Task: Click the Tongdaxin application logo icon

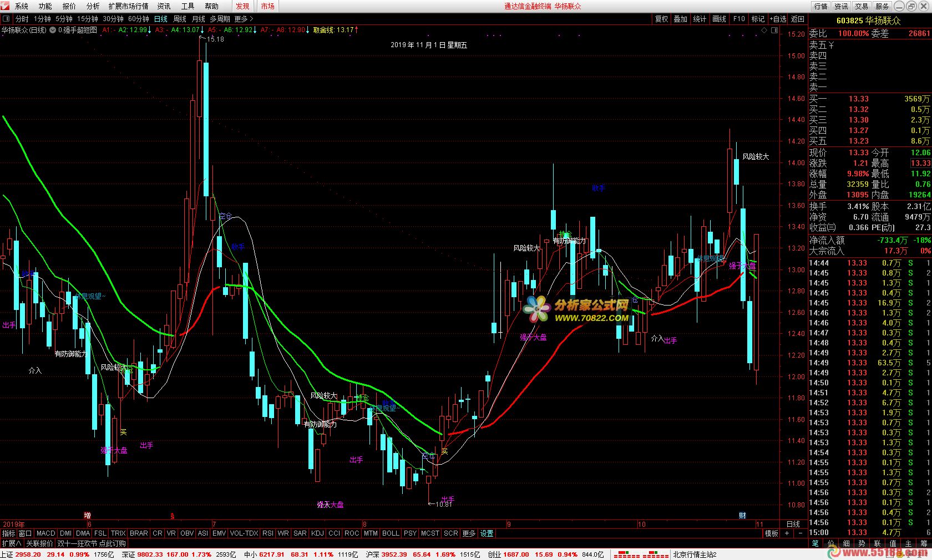Action: coord(6,6)
